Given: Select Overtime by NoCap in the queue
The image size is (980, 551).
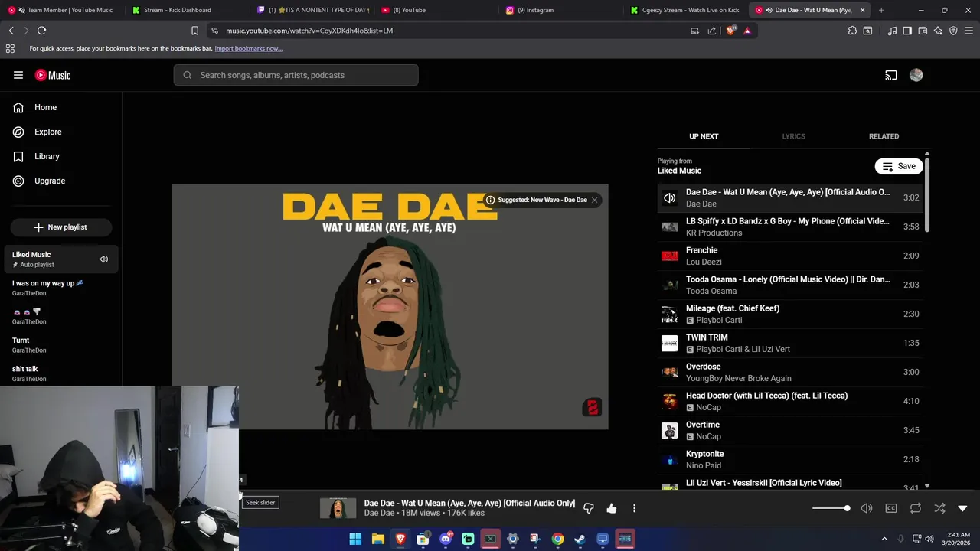Looking at the screenshot, I should [790, 430].
